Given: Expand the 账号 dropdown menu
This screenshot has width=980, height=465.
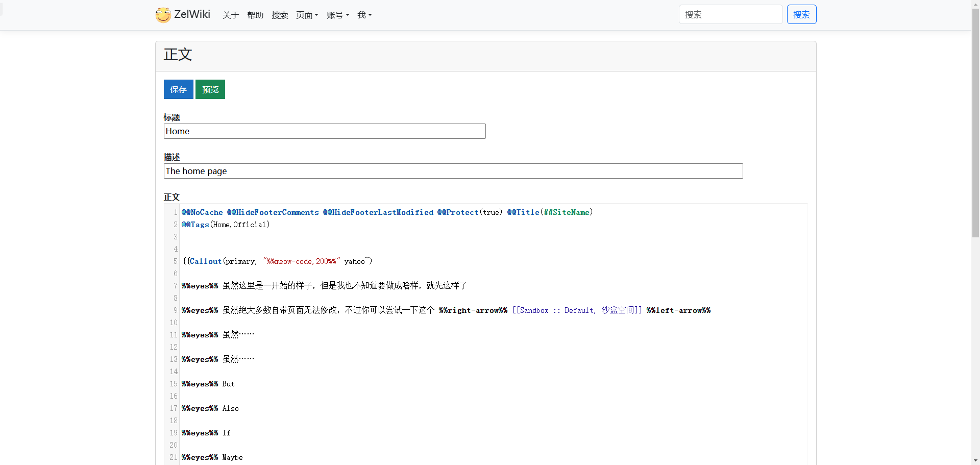Looking at the screenshot, I should click(338, 15).
